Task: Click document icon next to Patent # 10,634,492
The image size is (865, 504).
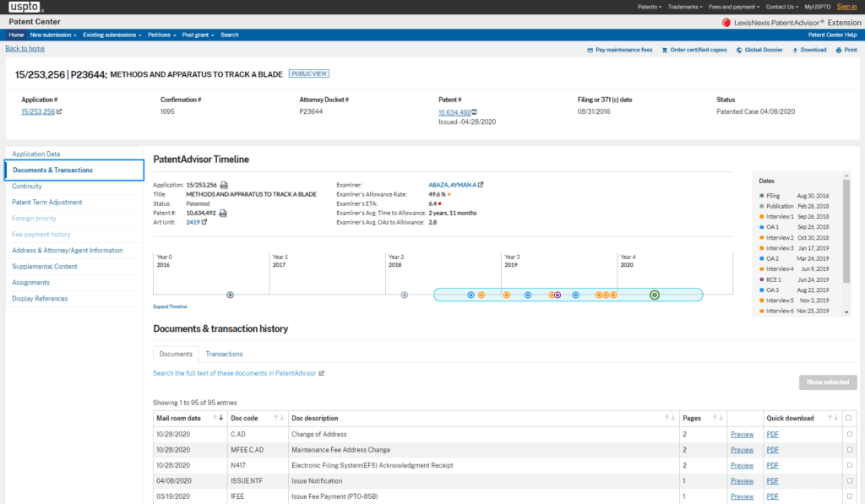Action: [223, 213]
